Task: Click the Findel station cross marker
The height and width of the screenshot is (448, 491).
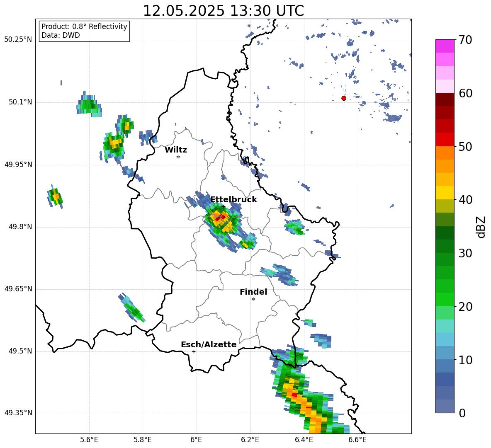Action: [x=253, y=299]
